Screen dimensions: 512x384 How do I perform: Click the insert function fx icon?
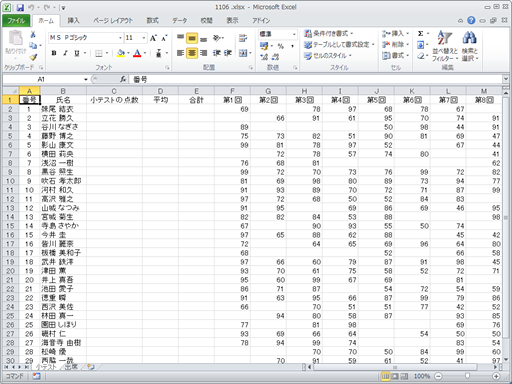(123, 79)
